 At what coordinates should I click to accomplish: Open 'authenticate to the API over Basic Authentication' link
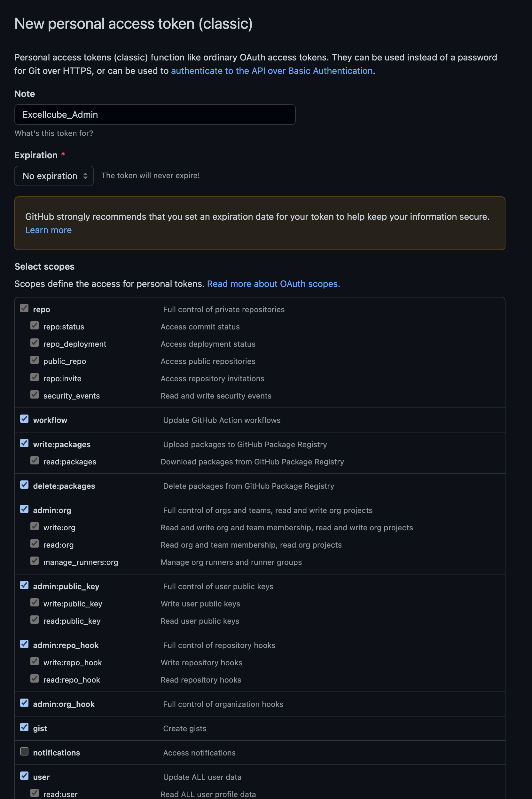(272, 71)
